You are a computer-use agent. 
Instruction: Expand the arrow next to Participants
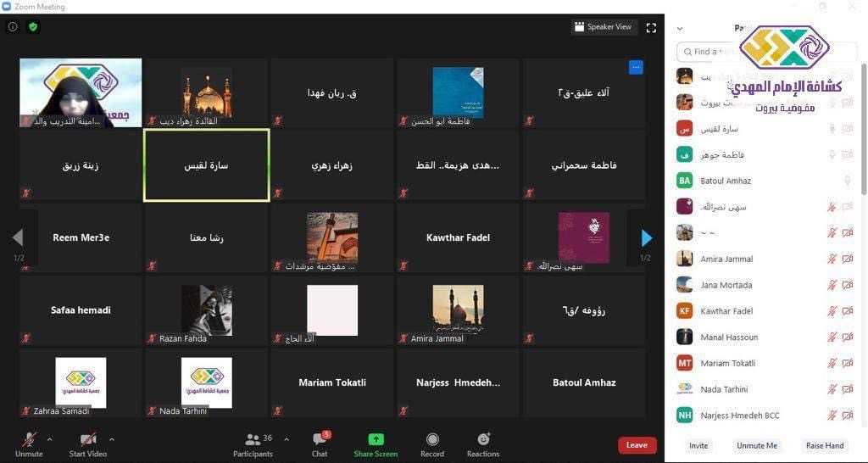tap(287, 439)
